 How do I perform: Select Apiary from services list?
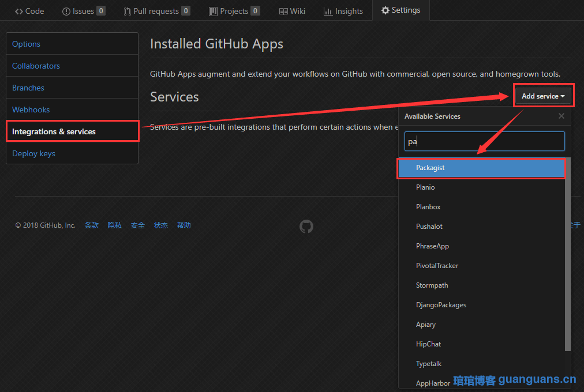tap(482, 325)
